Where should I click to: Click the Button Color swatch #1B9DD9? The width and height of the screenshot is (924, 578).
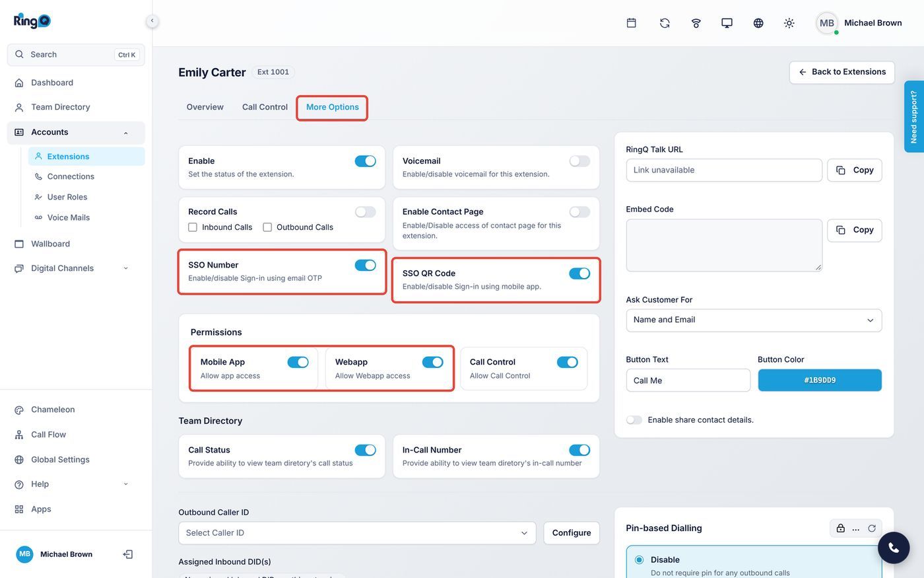[820, 380]
